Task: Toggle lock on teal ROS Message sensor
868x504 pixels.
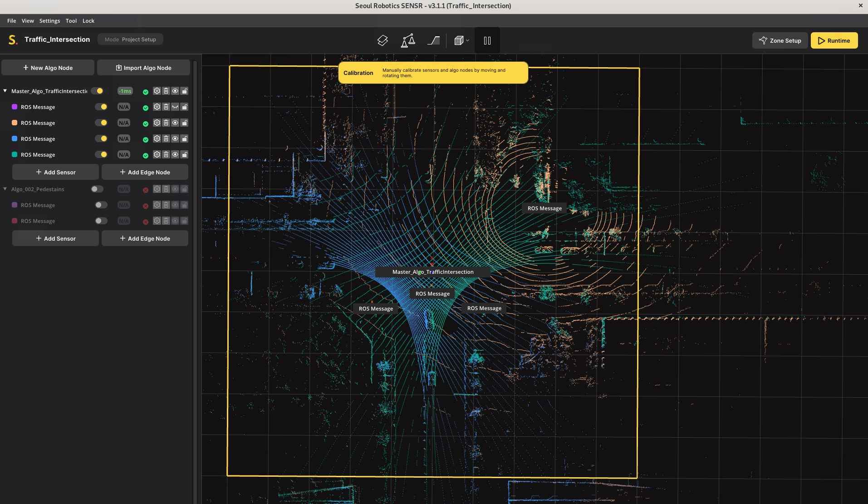Action: 185,154
